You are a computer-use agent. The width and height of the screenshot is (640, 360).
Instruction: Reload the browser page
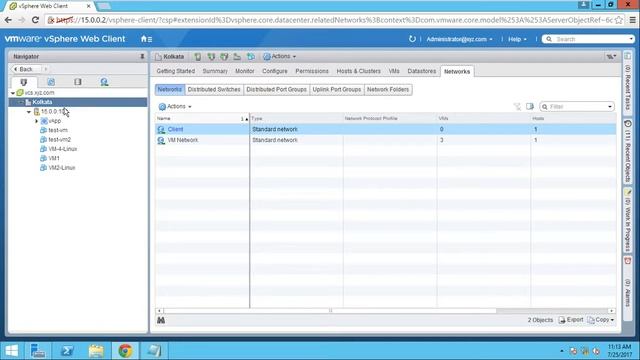pyautogui.click(x=35, y=20)
